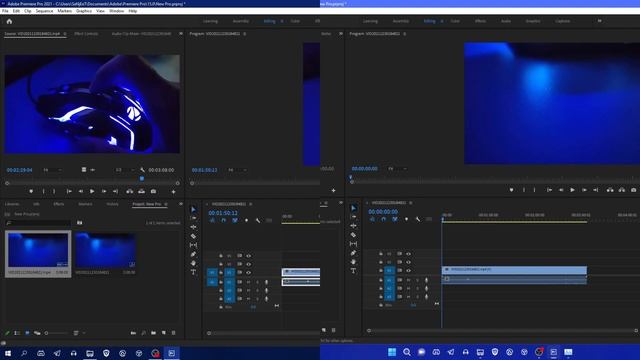This screenshot has height=360, width=640.
Task: Open left Program monitor zoom dropdown
Action: [x=238, y=170]
